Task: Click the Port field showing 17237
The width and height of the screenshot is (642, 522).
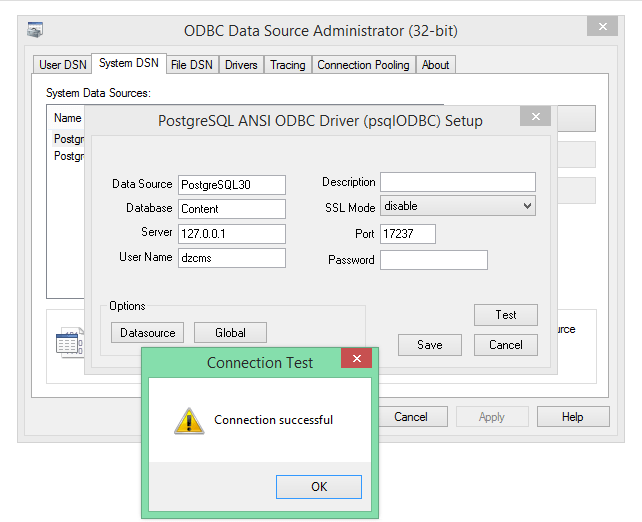Action: [x=408, y=234]
